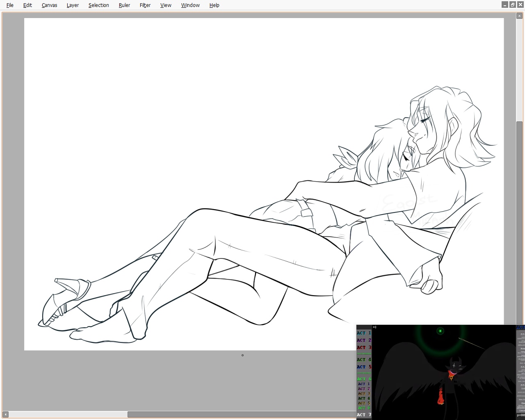
Task: Open the Canvas menu
Action: pos(49,5)
